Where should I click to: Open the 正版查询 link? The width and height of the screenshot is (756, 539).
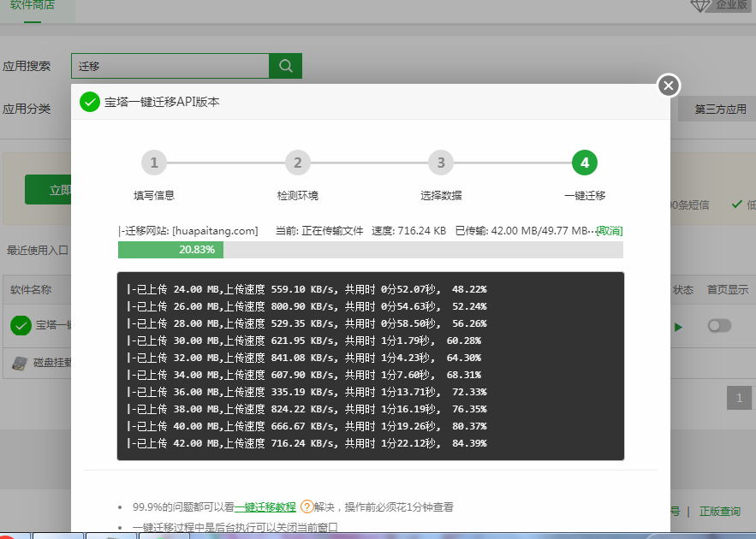(720, 512)
